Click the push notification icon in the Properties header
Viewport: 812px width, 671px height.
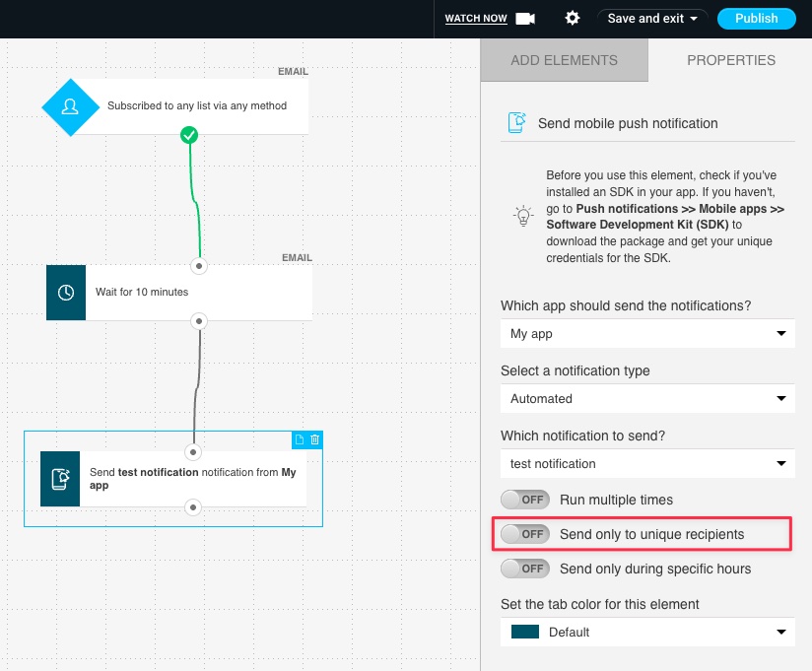[x=515, y=122]
